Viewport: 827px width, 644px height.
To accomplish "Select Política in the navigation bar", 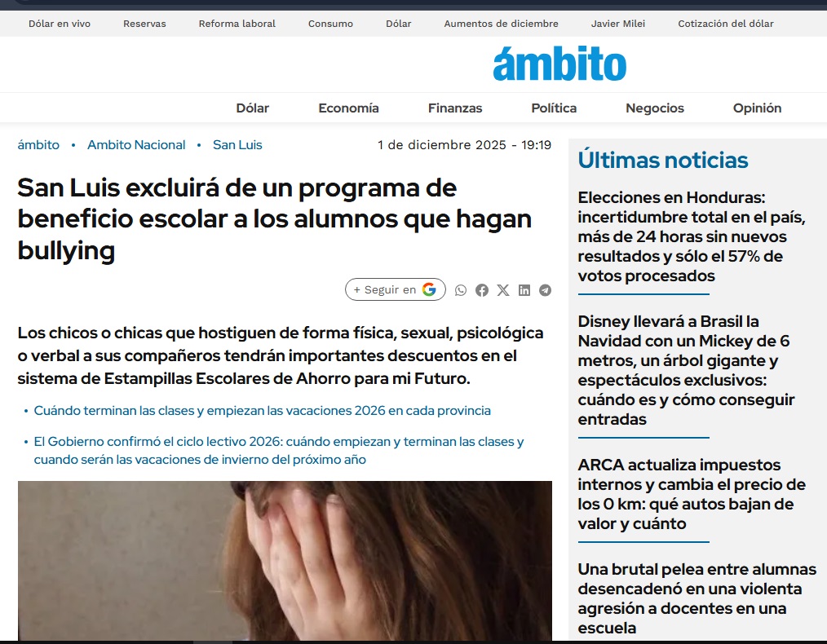I will [554, 108].
